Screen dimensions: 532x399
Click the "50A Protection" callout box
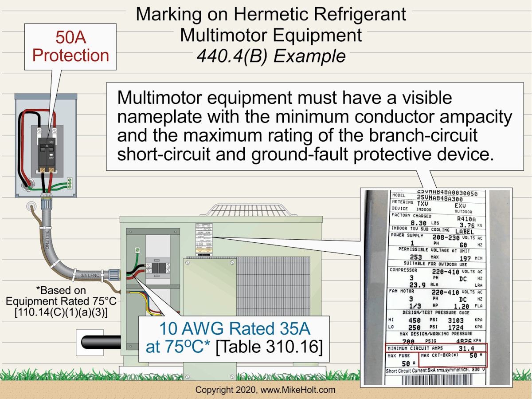click(70, 47)
